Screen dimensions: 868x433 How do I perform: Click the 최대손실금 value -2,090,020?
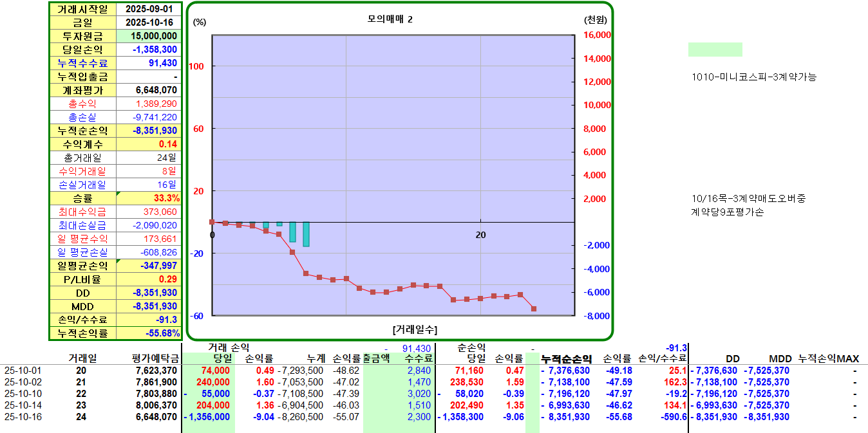coord(149,225)
